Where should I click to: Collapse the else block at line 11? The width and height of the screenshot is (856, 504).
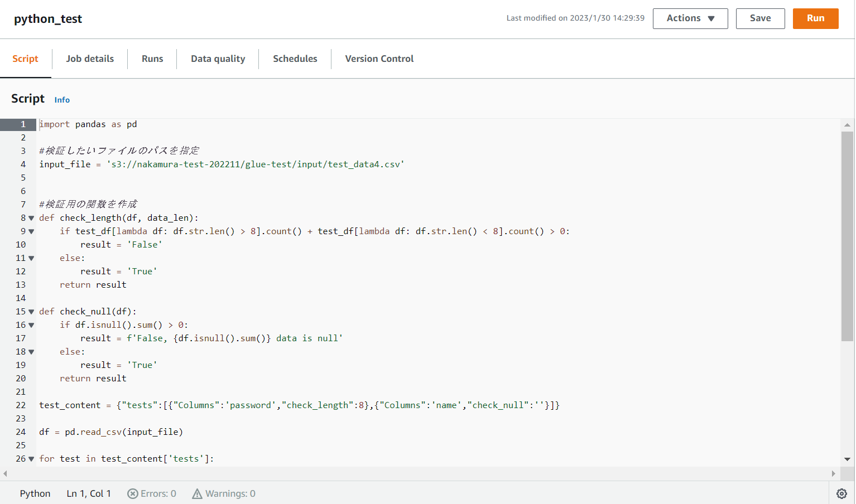(31, 258)
